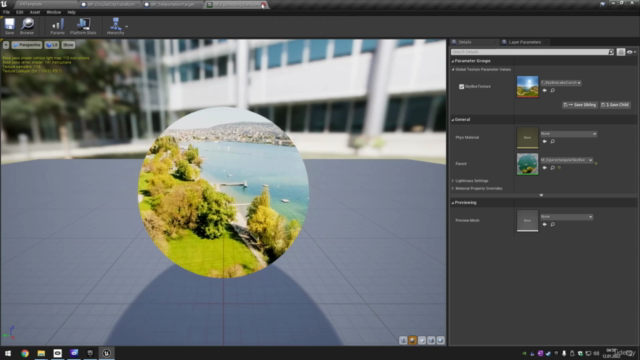Click the Parent material thumbnail

[x=527, y=164]
